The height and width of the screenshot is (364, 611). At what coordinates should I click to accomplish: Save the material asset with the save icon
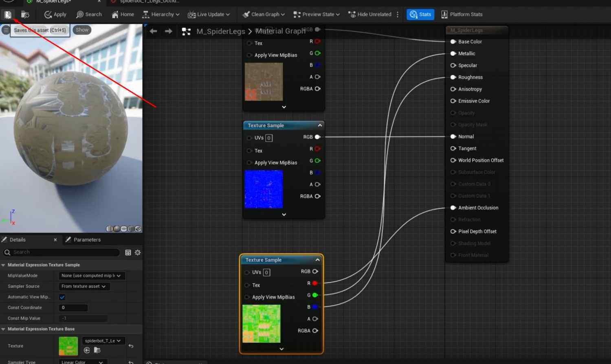8,15
